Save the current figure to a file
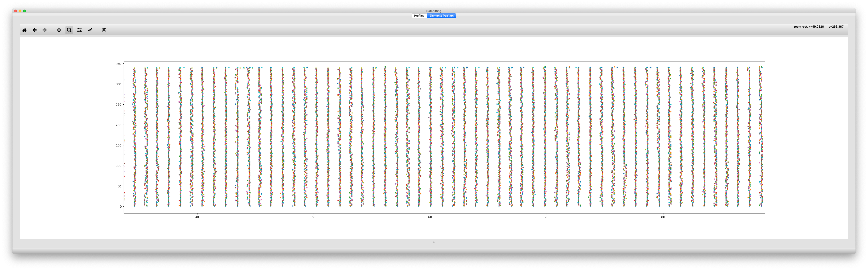This screenshot has width=868, height=270. click(104, 30)
